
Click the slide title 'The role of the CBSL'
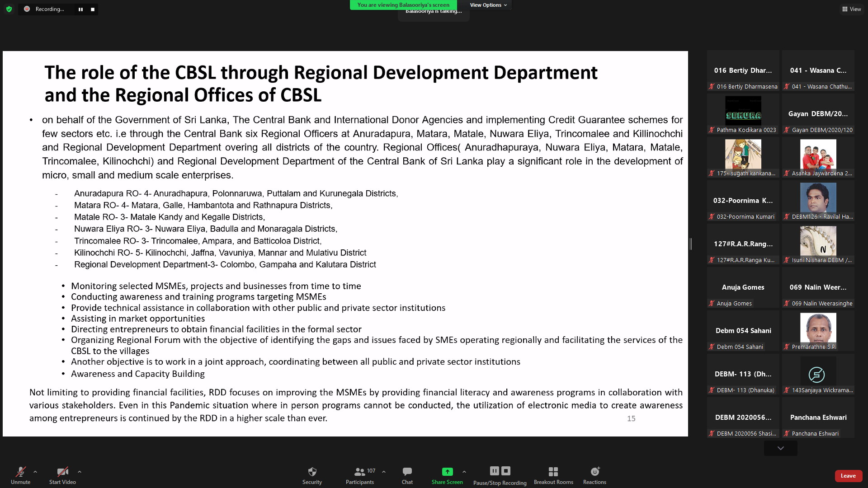point(321,84)
